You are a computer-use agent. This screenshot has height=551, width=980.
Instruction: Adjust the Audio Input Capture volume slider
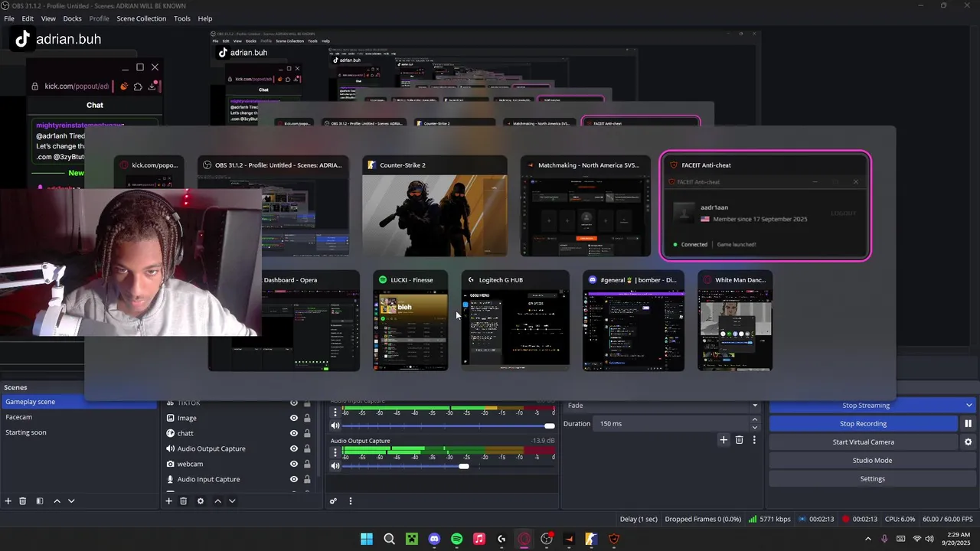(549, 425)
